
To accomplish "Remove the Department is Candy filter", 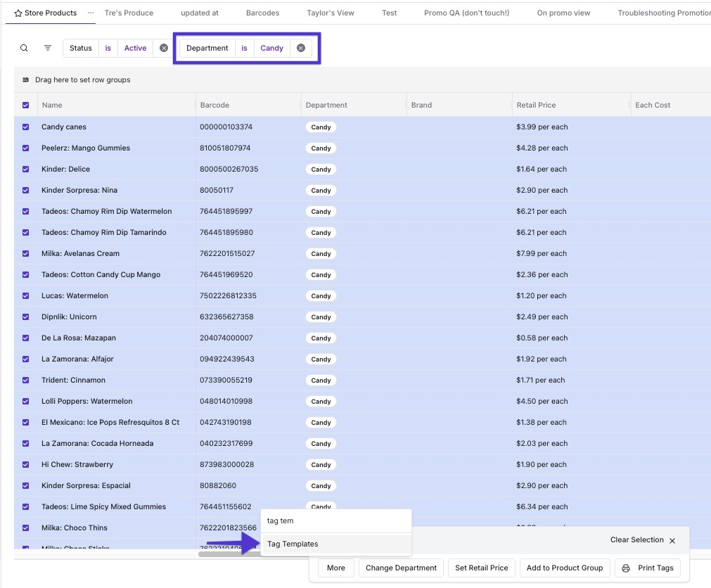I will tap(300, 48).
